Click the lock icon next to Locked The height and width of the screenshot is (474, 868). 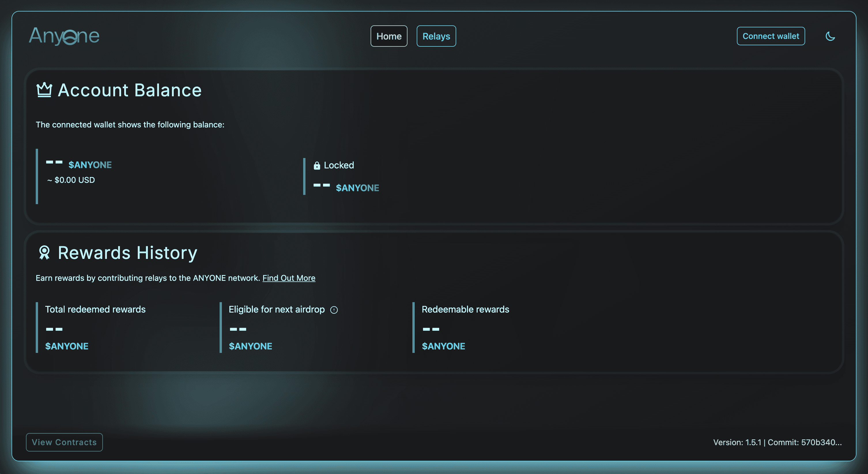pyautogui.click(x=317, y=165)
